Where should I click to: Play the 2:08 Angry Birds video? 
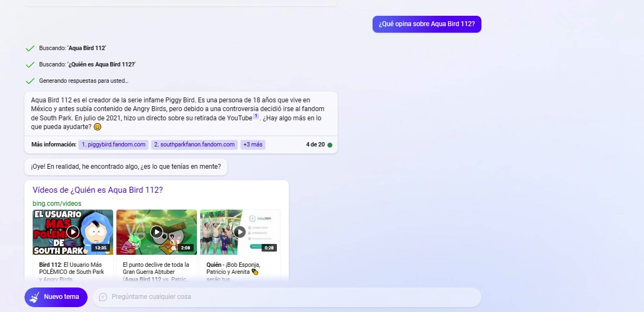pyautogui.click(x=157, y=233)
